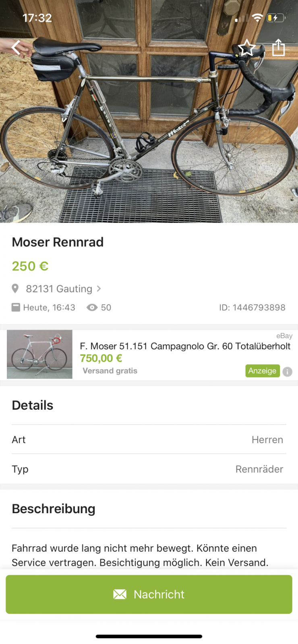Open the F. Moser Campagnolo ad thumbnail

click(x=39, y=354)
